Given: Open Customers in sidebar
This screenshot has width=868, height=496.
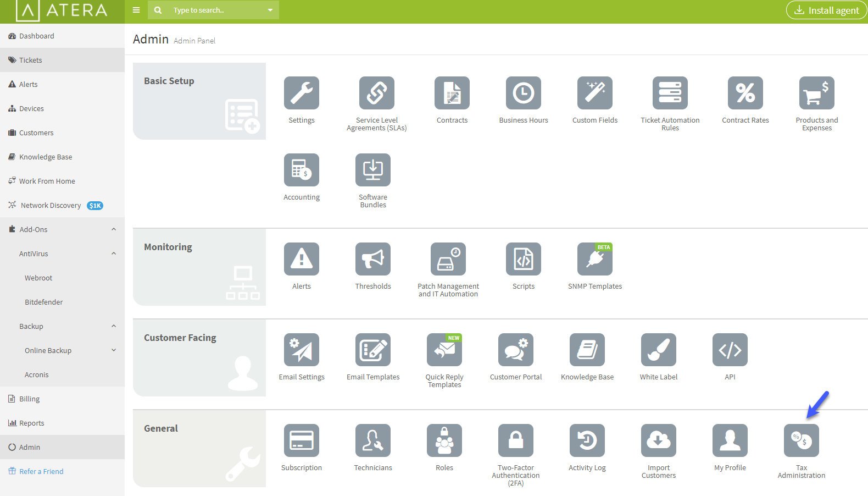Looking at the screenshot, I should click(x=62, y=133).
